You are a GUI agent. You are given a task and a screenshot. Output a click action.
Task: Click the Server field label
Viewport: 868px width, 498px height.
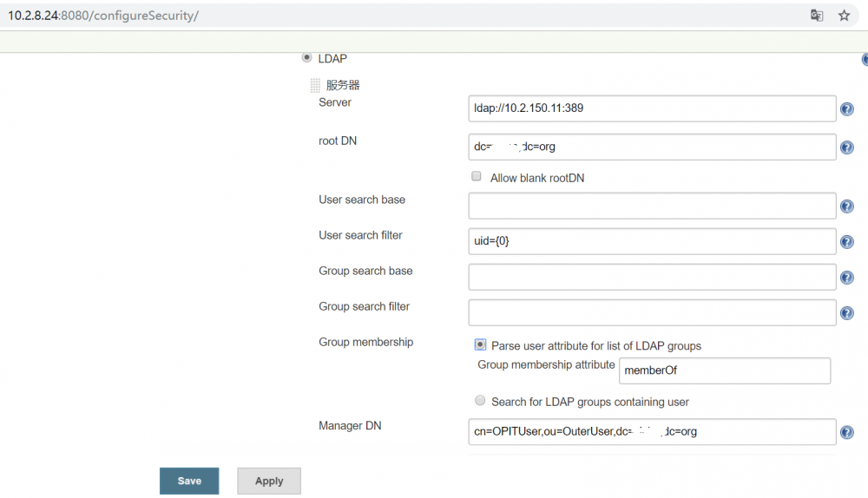point(335,102)
